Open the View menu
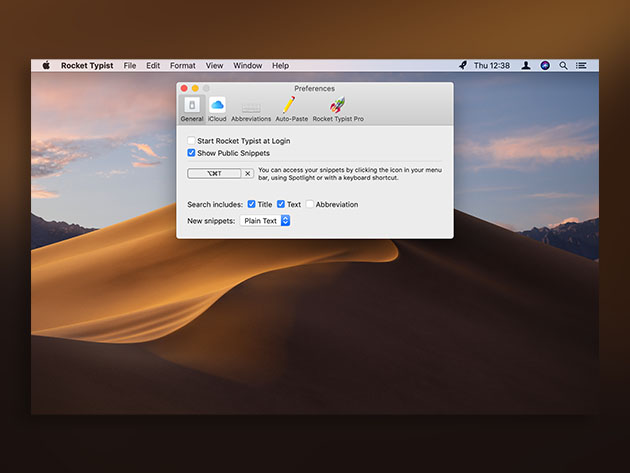 click(214, 66)
